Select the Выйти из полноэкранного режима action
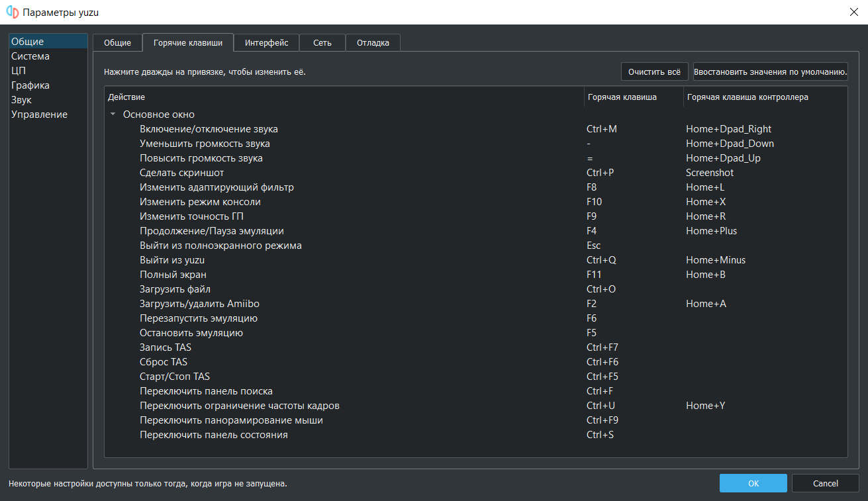 tap(220, 246)
